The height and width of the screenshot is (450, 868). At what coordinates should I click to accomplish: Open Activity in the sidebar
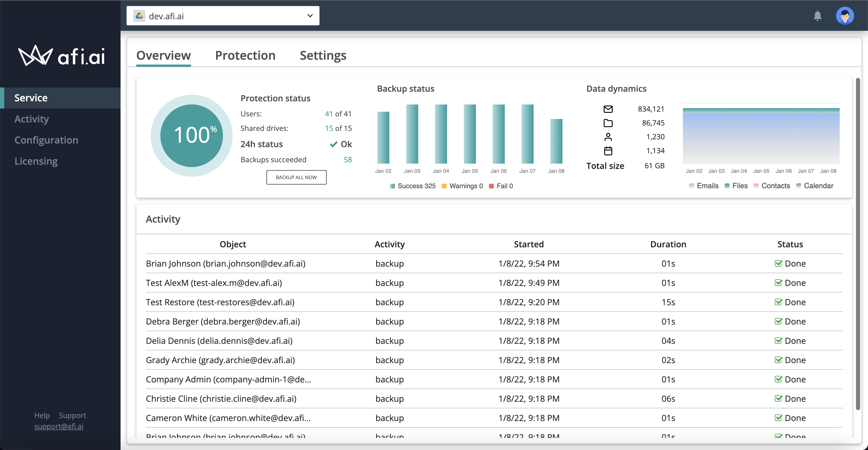32,119
